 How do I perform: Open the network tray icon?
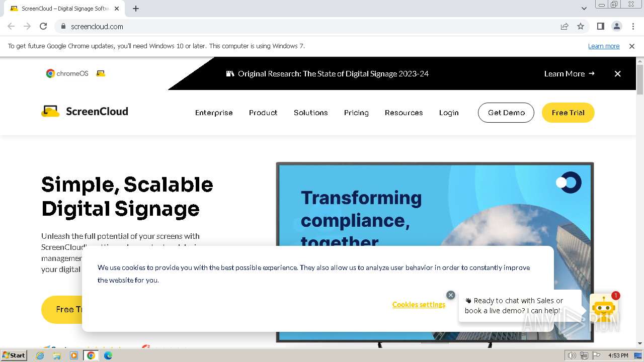tap(584, 355)
